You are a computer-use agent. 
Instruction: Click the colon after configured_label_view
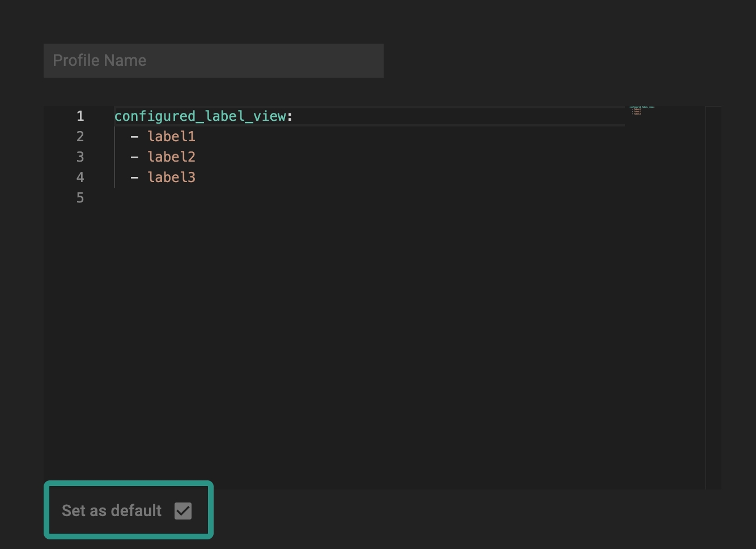tap(290, 116)
